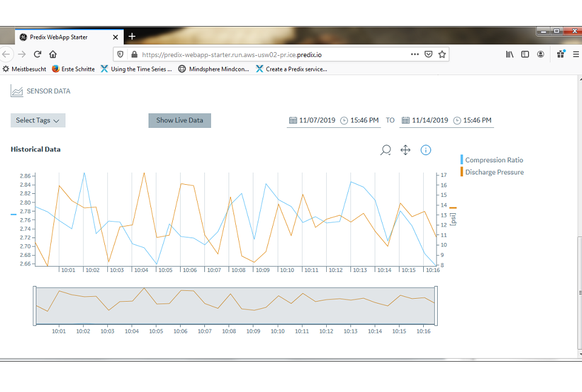Click the page vertical scrollbar thumb
582x392 pixels.
[580, 293]
